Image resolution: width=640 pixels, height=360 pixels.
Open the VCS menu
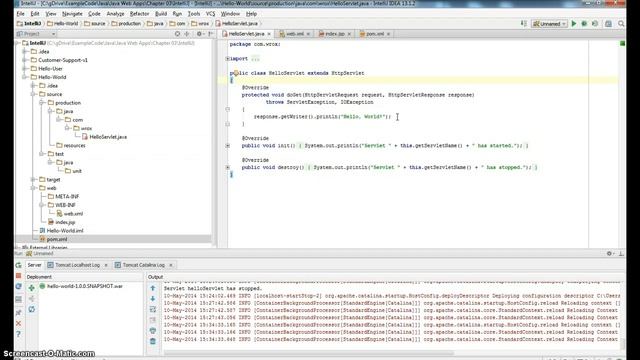click(x=210, y=13)
